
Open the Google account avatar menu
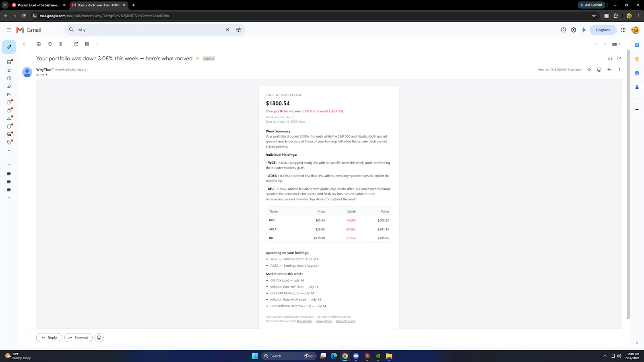635,30
